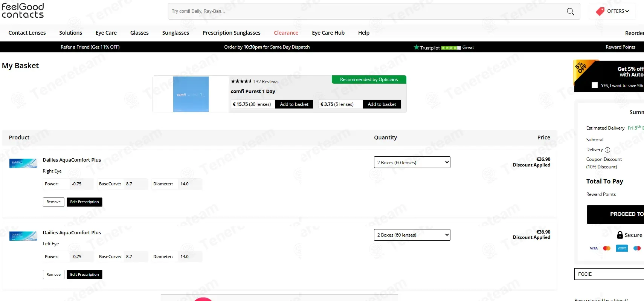Click the Right Eye Dailies product thumbnail
644x301 pixels.
click(x=23, y=163)
